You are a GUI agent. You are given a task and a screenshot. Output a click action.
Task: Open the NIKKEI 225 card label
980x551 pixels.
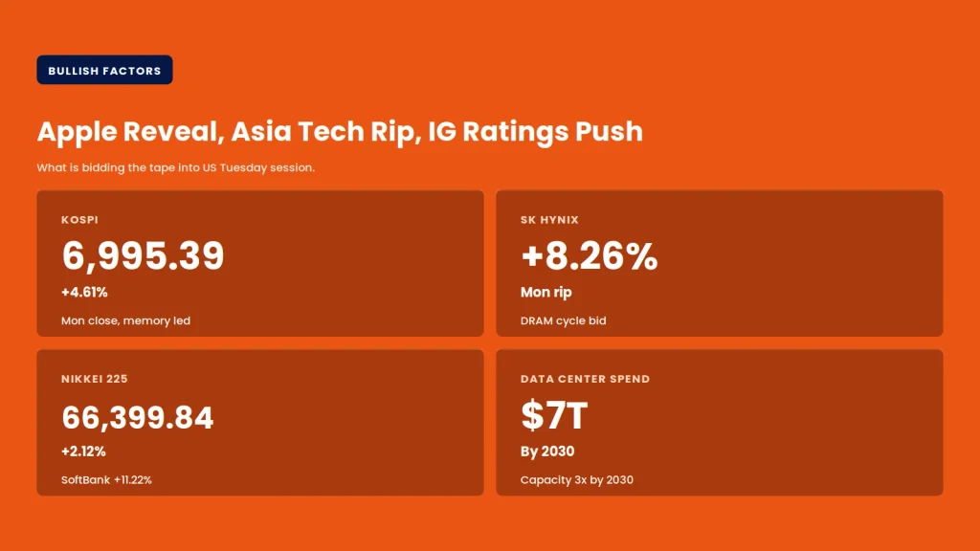pyautogui.click(x=95, y=379)
